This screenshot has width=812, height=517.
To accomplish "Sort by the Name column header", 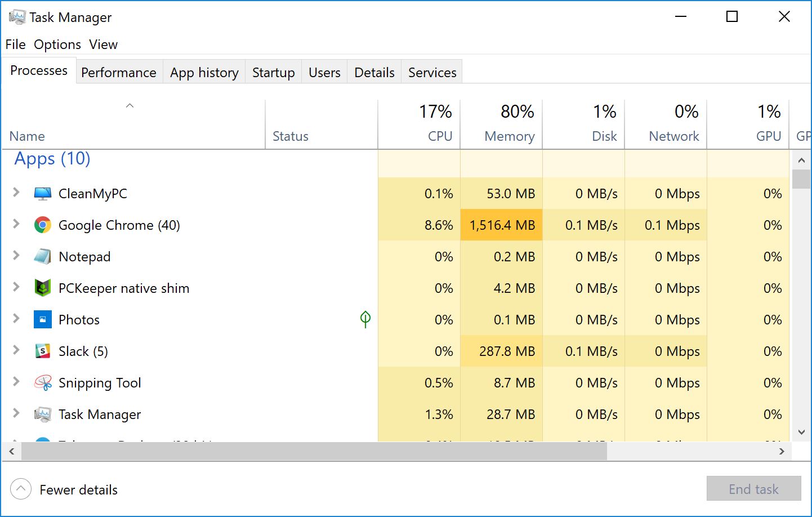I will pyautogui.click(x=133, y=124).
